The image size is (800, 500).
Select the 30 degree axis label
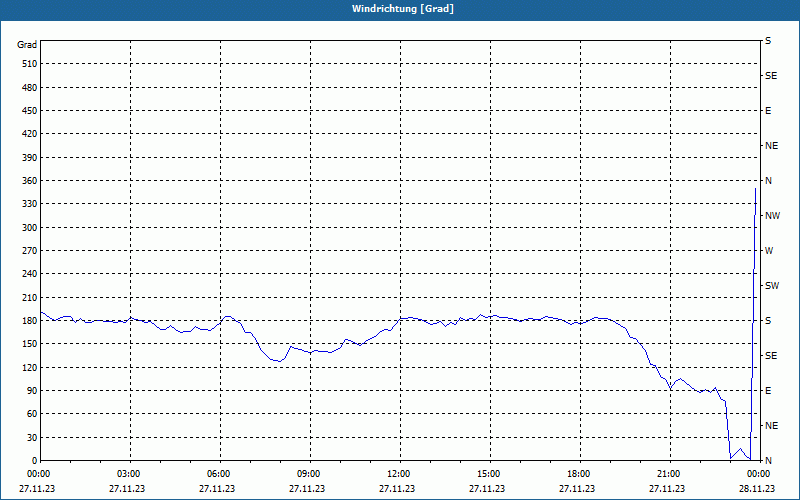[x=31, y=438]
